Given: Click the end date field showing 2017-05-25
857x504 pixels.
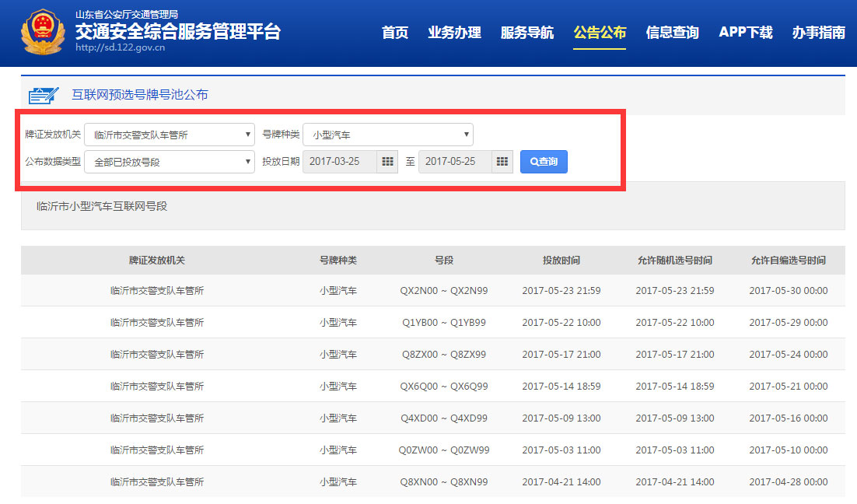Looking at the screenshot, I should [x=455, y=162].
